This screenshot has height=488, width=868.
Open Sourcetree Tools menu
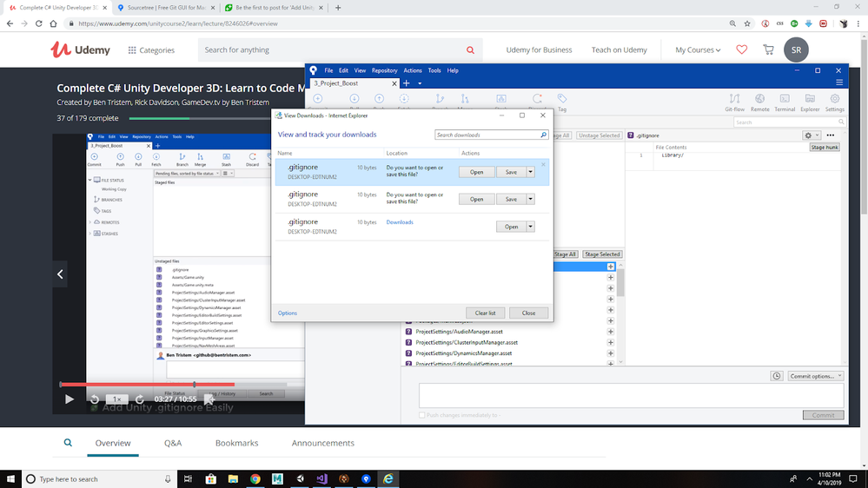point(434,70)
